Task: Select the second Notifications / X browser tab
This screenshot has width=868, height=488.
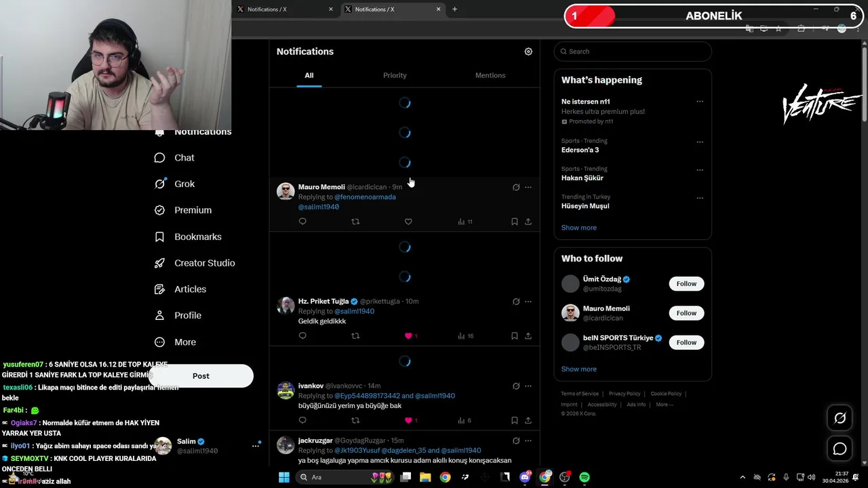Action: [x=392, y=9]
